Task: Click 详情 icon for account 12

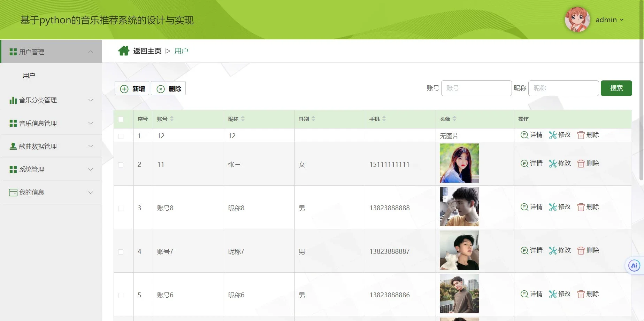Action: [524, 135]
